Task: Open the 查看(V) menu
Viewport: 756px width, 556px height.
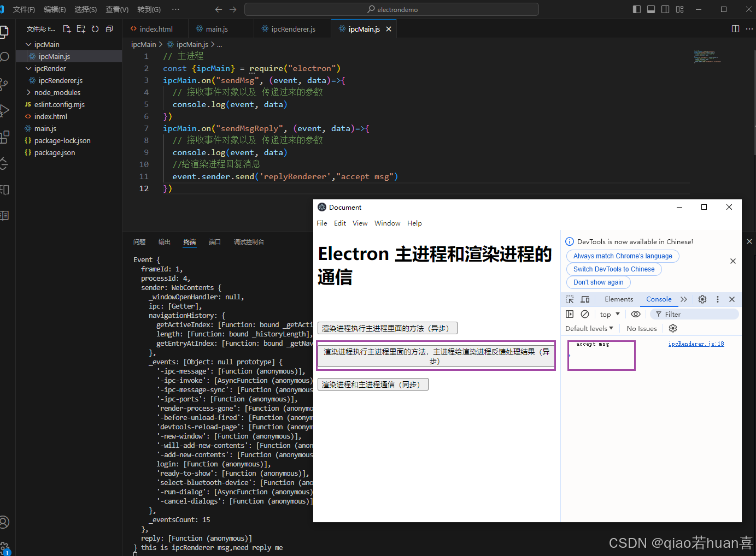Action: (x=117, y=9)
